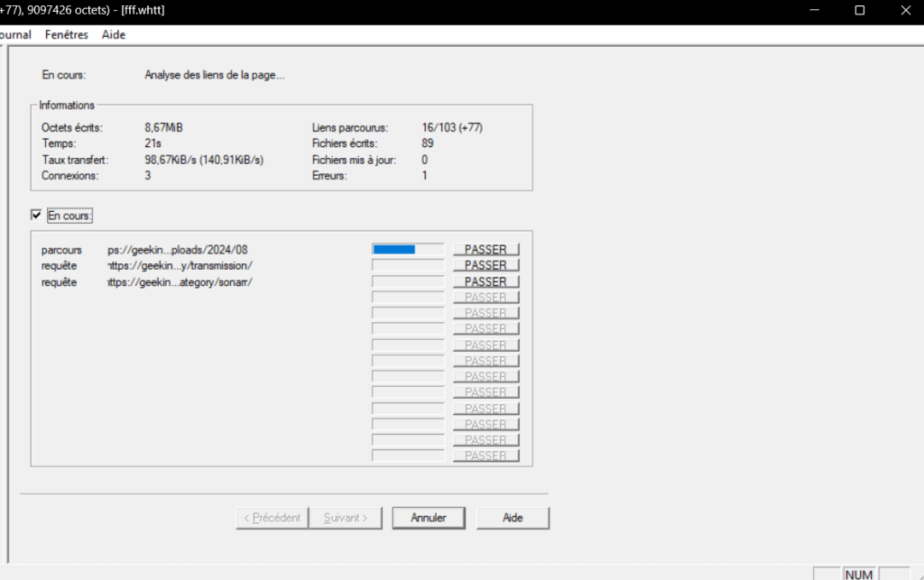Screen dimensions: 924x580
Task: Skip the uploads/2024/08 transfer with PASSER
Action: [x=485, y=250]
